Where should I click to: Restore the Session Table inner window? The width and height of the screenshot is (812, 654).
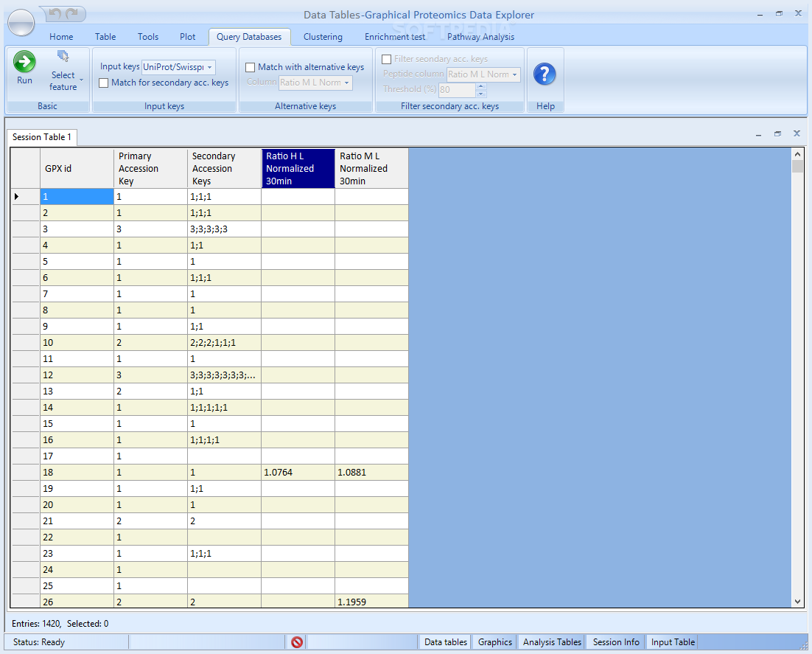tap(778, 133)
